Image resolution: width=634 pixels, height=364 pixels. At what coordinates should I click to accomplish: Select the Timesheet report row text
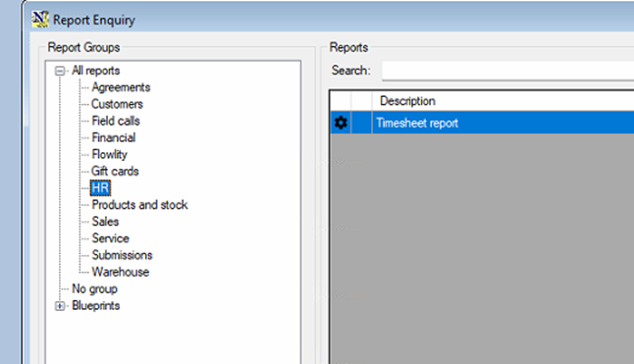[x=417, y=123]
